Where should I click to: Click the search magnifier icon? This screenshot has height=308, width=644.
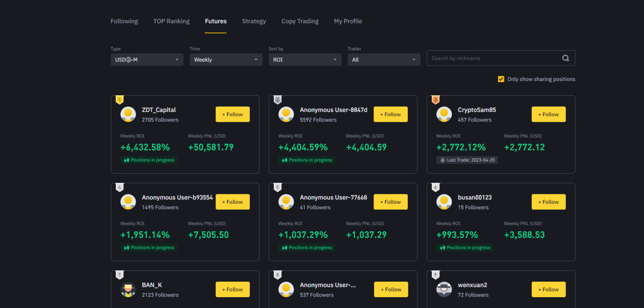coord(566,58)
